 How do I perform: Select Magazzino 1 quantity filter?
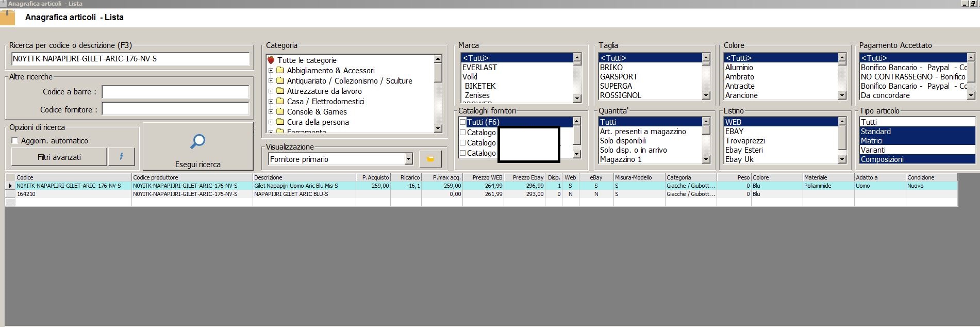click(x=650, y=159)
